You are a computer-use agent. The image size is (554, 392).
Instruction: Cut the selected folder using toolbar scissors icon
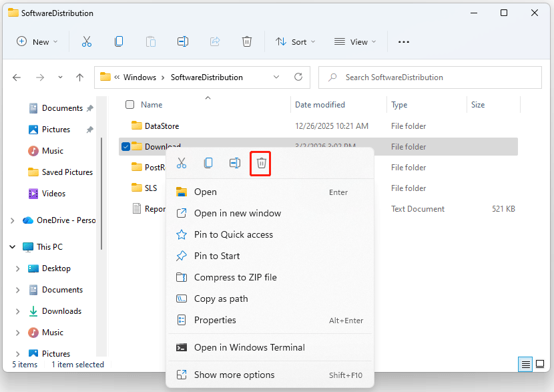87,41
